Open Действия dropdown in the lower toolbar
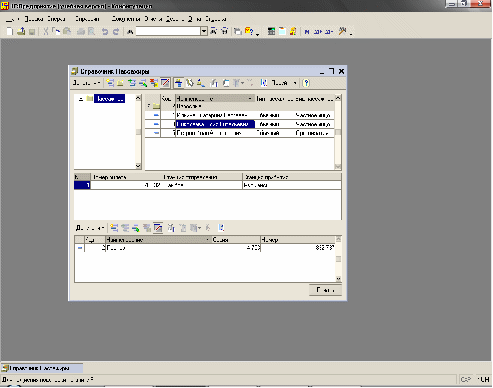 click(90, 228)
